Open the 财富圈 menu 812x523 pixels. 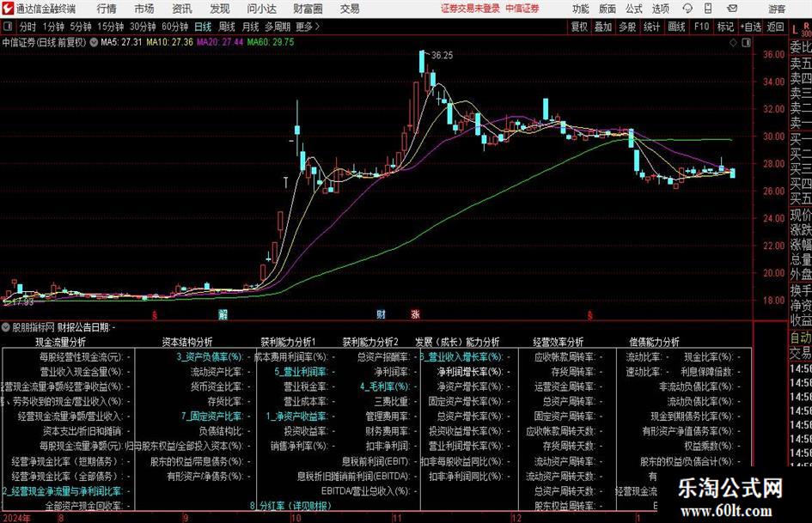(308, 9)
